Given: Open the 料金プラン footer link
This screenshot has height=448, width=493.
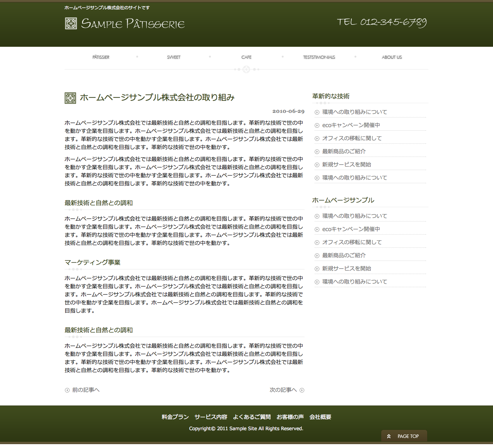Looking at the screenshot, I should [175, 417].
